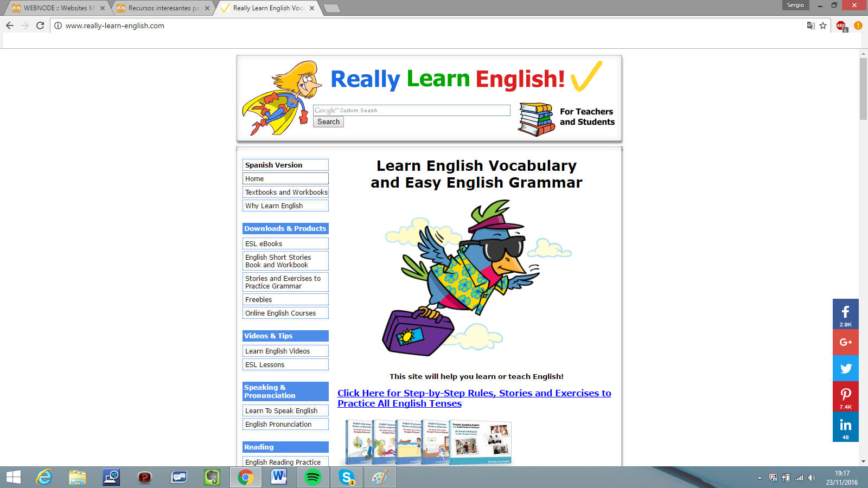The width and height of the screenshot is (868, 488).
Task: Click the Facebook share button
Action: tap(845, 314)
